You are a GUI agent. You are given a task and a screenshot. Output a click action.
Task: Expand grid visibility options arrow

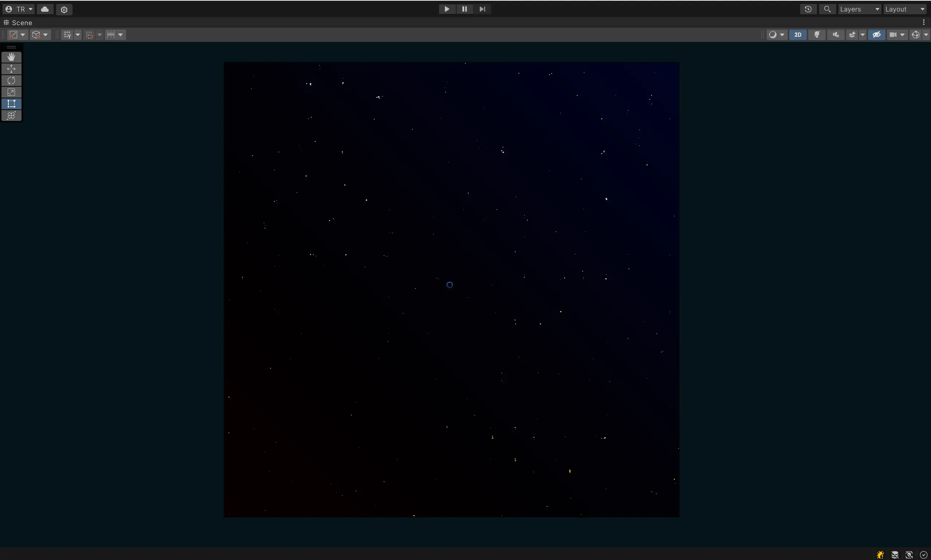click(x=78, y=35)
